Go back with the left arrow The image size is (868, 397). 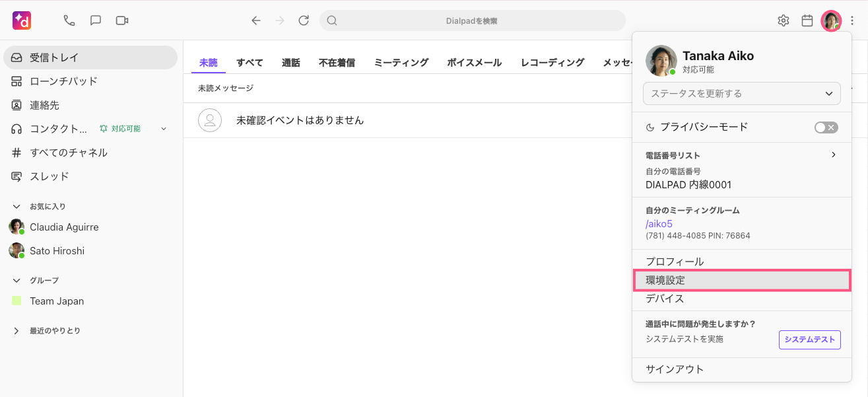click(256, 20)
